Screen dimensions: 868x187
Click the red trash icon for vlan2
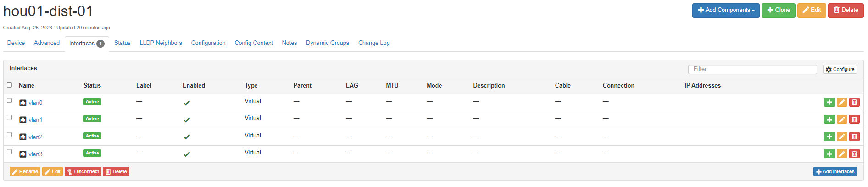(x=854, y=137)
